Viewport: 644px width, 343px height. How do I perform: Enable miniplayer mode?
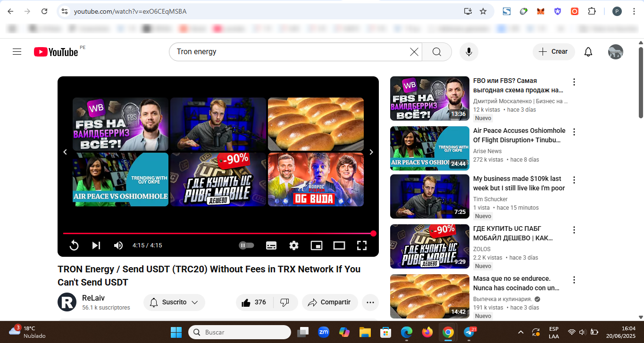click(317, 245)
